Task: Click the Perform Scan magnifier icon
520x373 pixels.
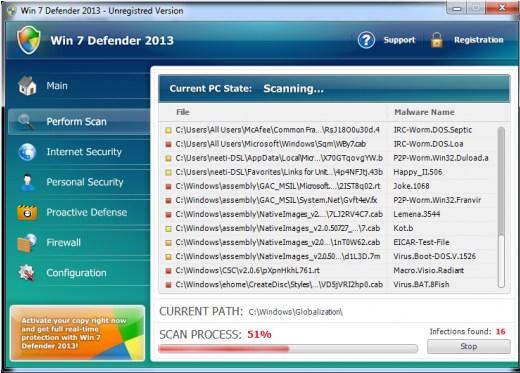Action: (26, 121)
